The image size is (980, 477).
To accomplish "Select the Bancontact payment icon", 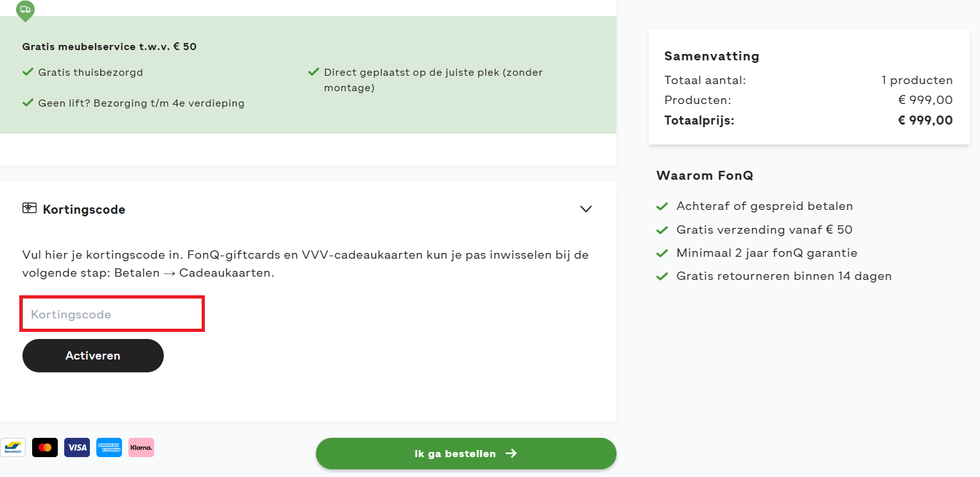I will (x=13, y=447).
